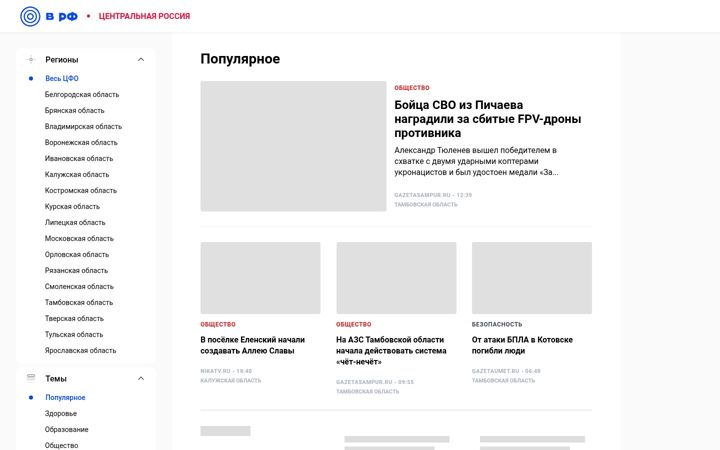
Task: Open the В РФ home link
Action: [62, 17]
